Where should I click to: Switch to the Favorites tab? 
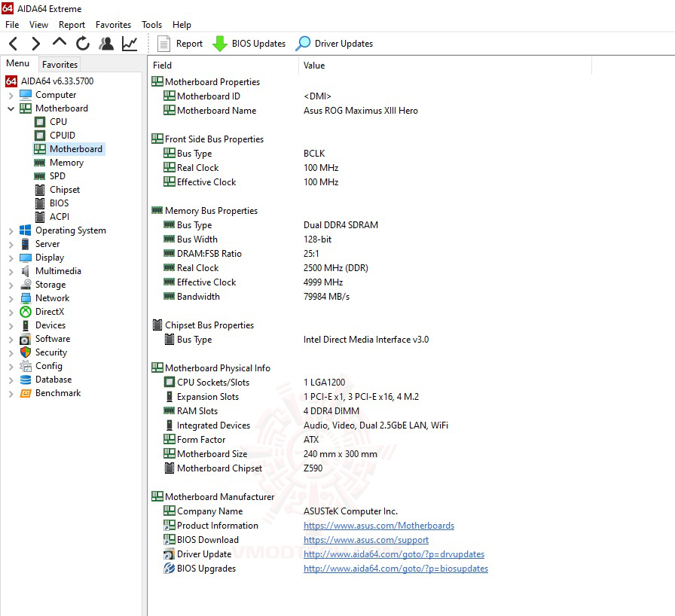[60, 65]
